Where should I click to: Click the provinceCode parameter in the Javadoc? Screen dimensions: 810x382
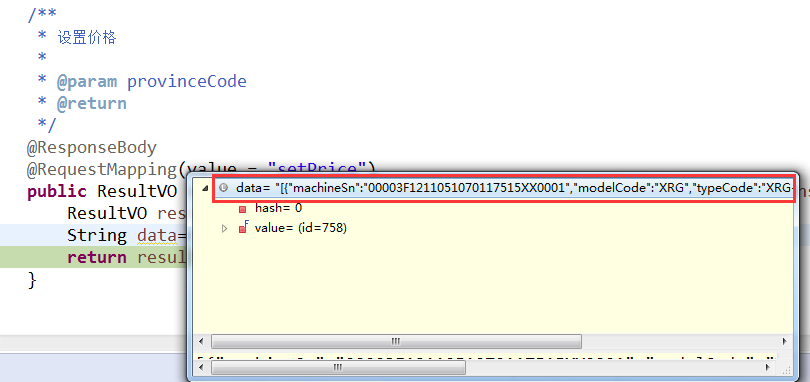pos(186,82)
